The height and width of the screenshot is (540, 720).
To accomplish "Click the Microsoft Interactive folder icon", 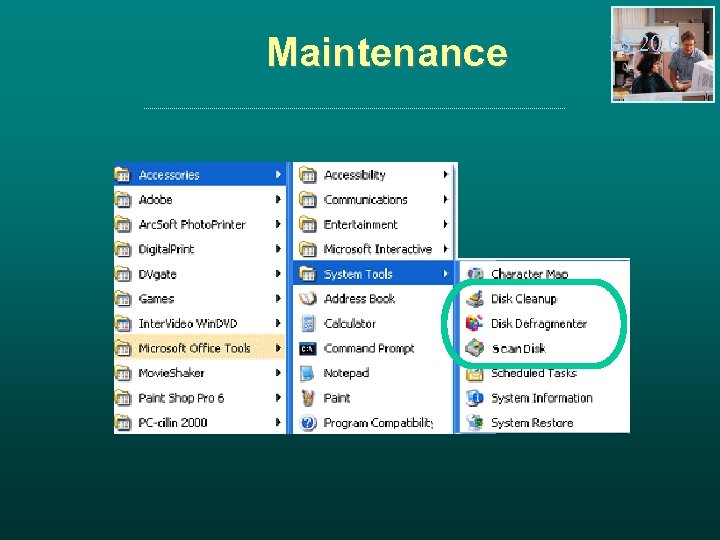I will pos(308,249).
